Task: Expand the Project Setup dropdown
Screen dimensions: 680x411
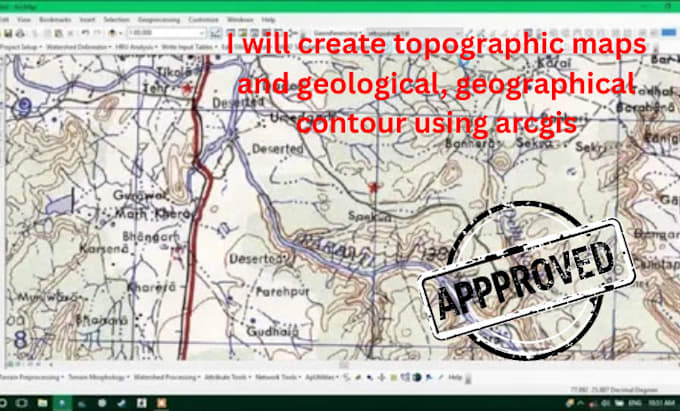Action: [x=19, y=47]
